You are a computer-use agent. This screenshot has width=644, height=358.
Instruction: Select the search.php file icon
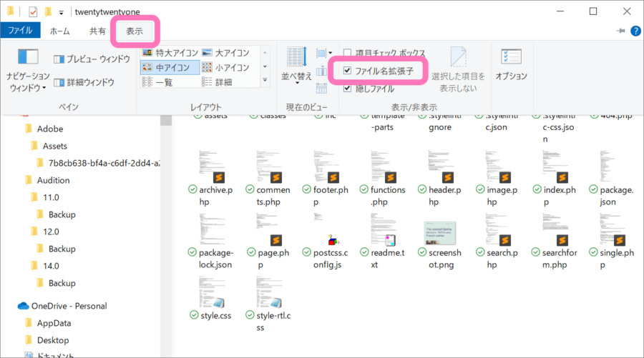498,229
